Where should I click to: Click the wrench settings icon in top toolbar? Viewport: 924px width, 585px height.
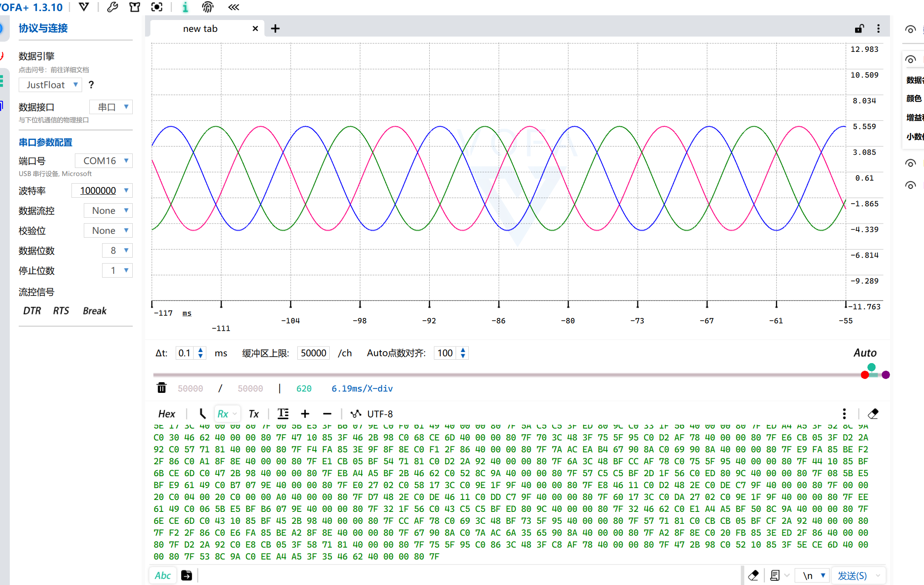click(112, 7)
